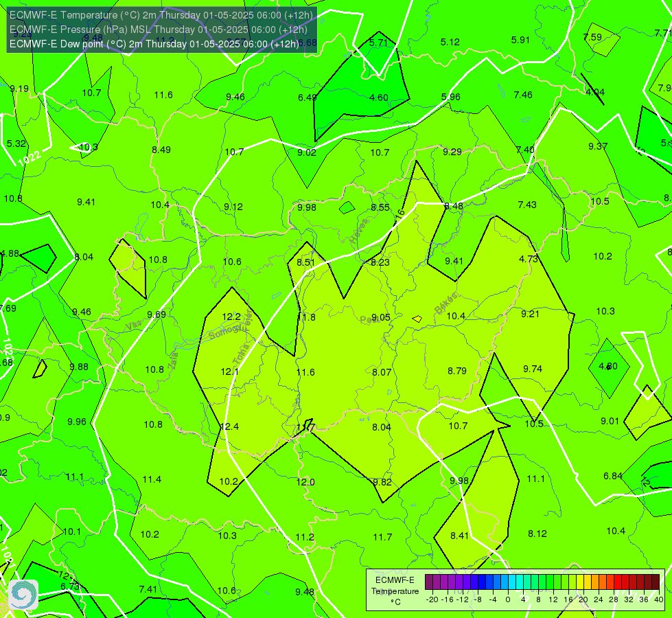Click the temperature value 7.46
This screenshot has height=618, width=672.
(523, 95)
